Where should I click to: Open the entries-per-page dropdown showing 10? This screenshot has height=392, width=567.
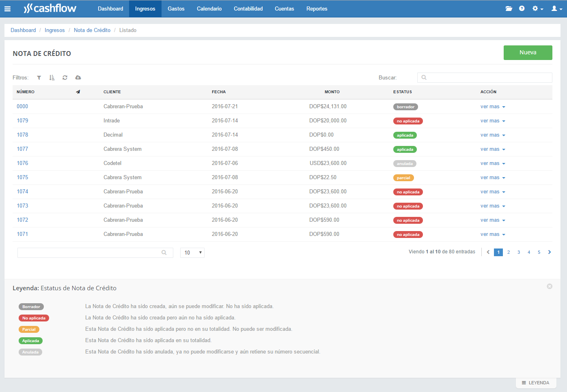192,253
